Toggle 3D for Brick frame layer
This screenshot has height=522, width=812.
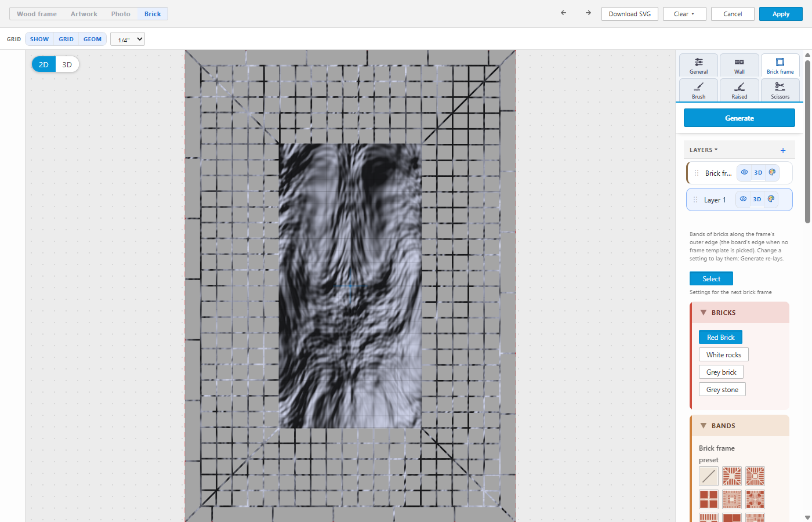(x=758, y=172)
